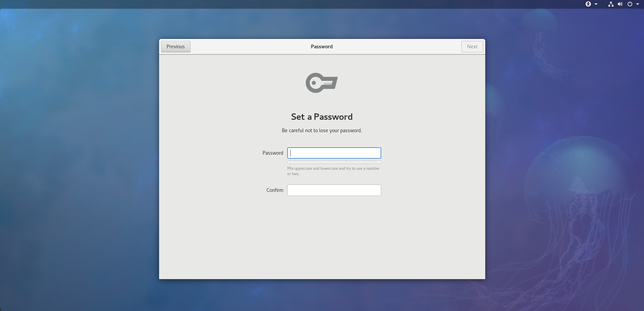Click the wired network status icon
Viewport: 644px width, 311px height.
coord(611,4)
